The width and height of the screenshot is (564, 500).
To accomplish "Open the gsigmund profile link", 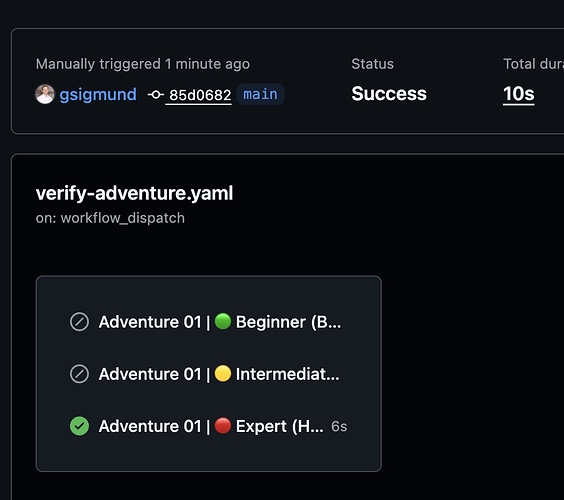I will point(98,95).
